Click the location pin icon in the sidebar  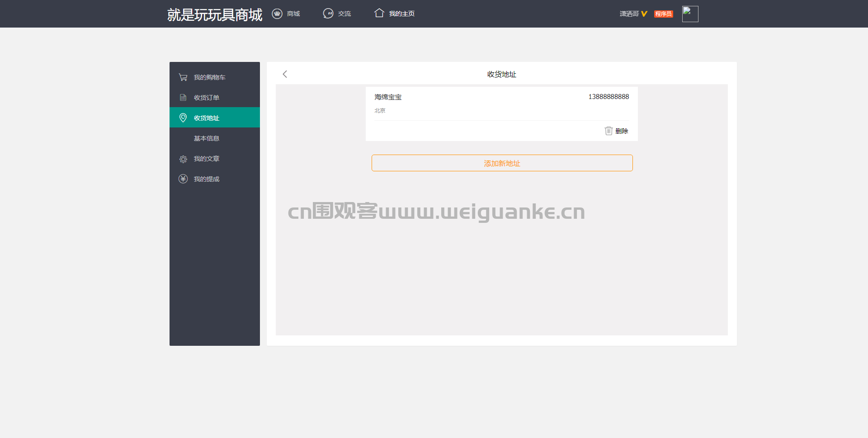point(183,118)
